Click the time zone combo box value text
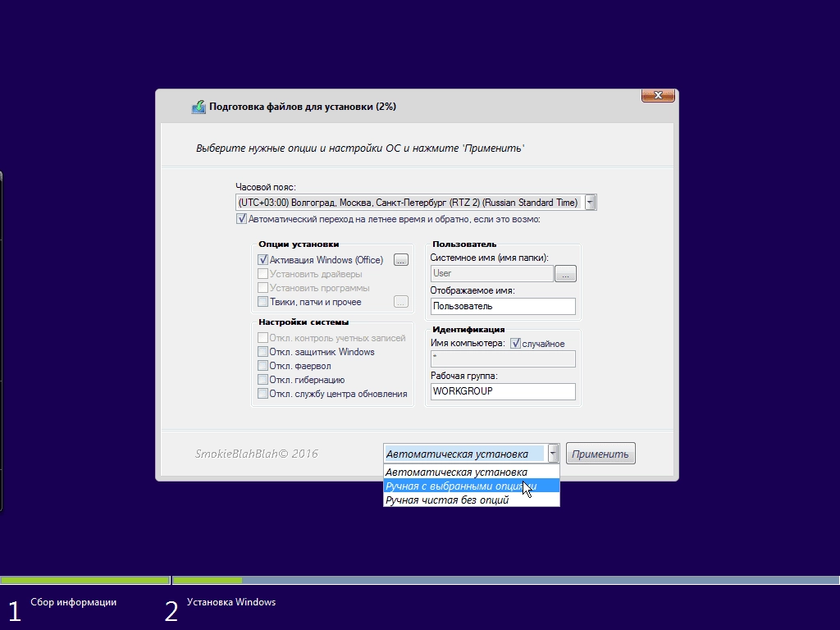The image size is (840, 630). pos(409,203)
